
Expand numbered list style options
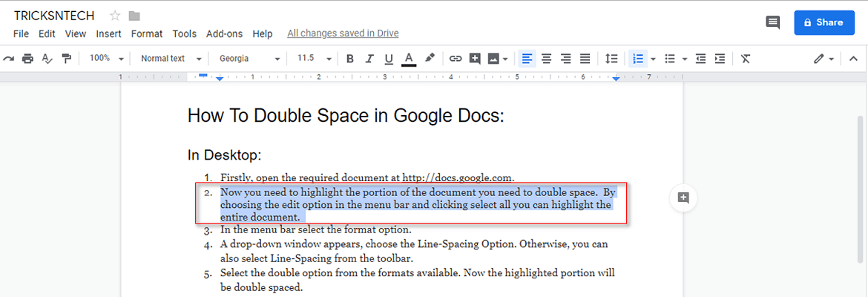tap(653, 59)
